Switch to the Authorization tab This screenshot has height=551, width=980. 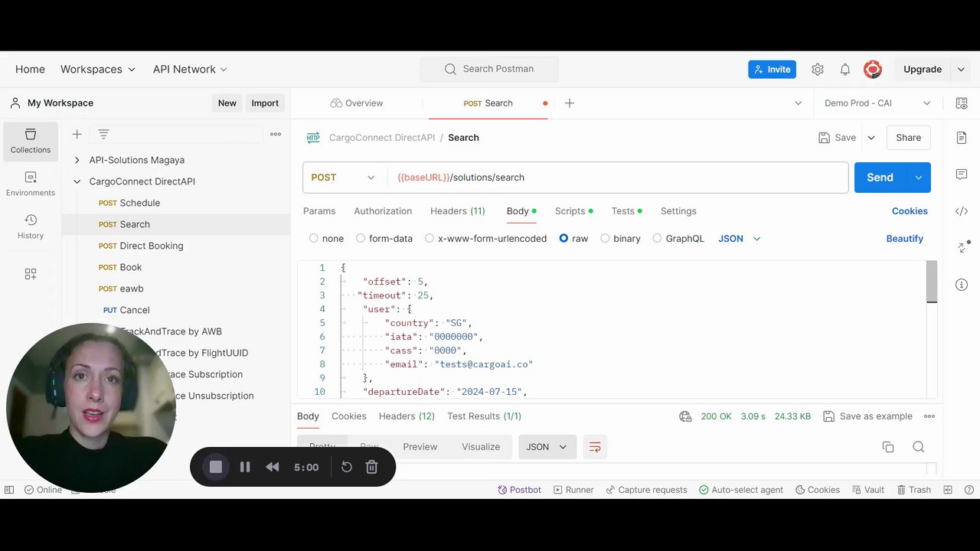pos(383,211)
